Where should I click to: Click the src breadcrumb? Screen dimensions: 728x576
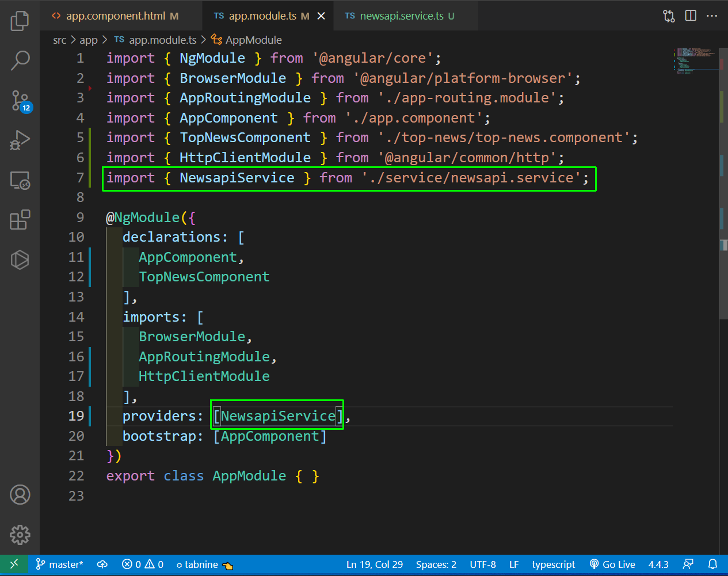[60, 40]
